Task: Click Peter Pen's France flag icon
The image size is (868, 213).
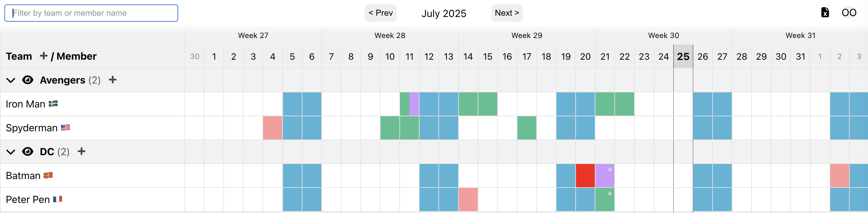Action: coord(58,199)
